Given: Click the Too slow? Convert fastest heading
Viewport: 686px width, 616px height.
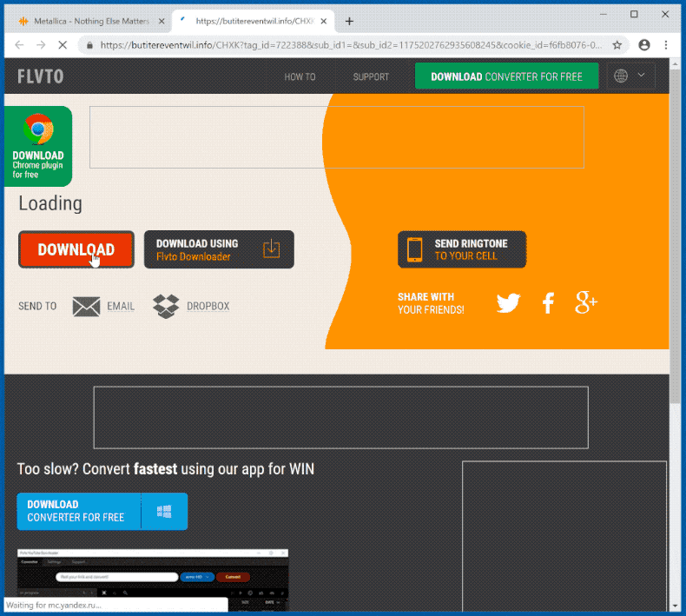Looking at the screenshot, I should (x=166, y=469).
